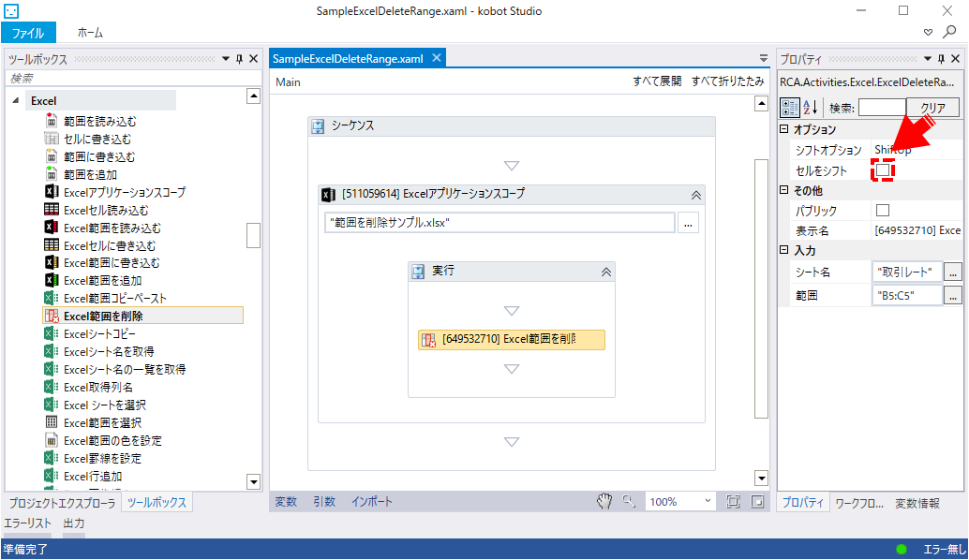Pin the ツールボックス panel
This screenshot has height=560, width=969.
[240, 59]
